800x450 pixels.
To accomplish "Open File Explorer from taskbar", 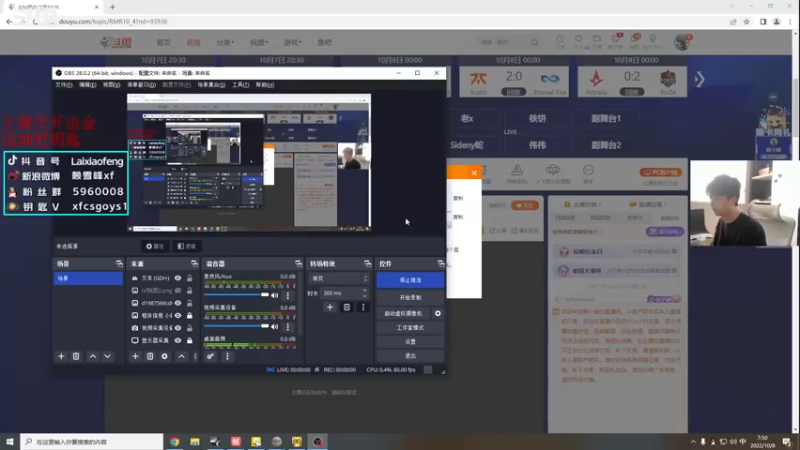I will [x=195, y=442].
